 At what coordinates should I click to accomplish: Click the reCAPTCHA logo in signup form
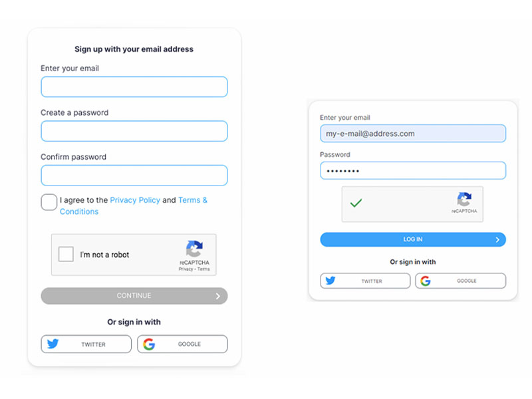click(x=194, y=249)
